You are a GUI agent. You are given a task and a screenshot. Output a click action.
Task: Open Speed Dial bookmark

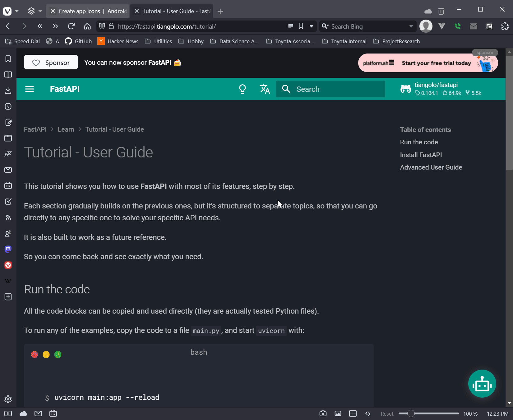click(x=22, y=41)
